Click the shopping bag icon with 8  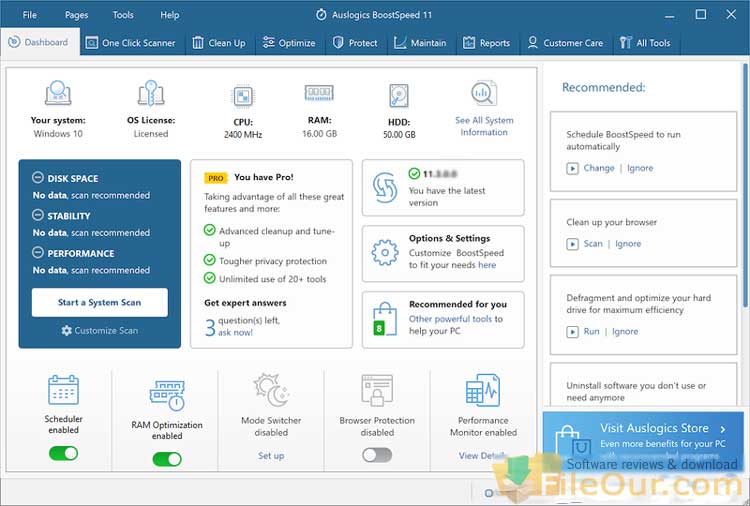[385, 319]
